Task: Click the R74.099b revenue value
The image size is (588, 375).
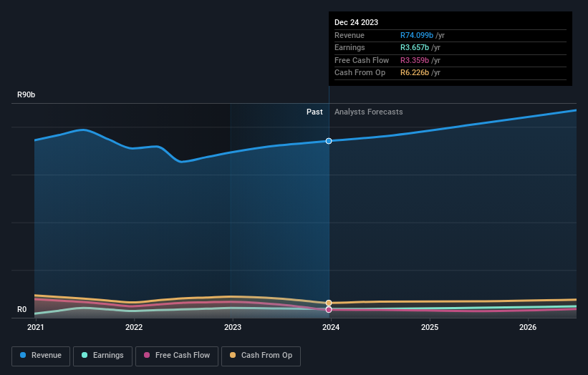Action: click(x=417, y=35)
